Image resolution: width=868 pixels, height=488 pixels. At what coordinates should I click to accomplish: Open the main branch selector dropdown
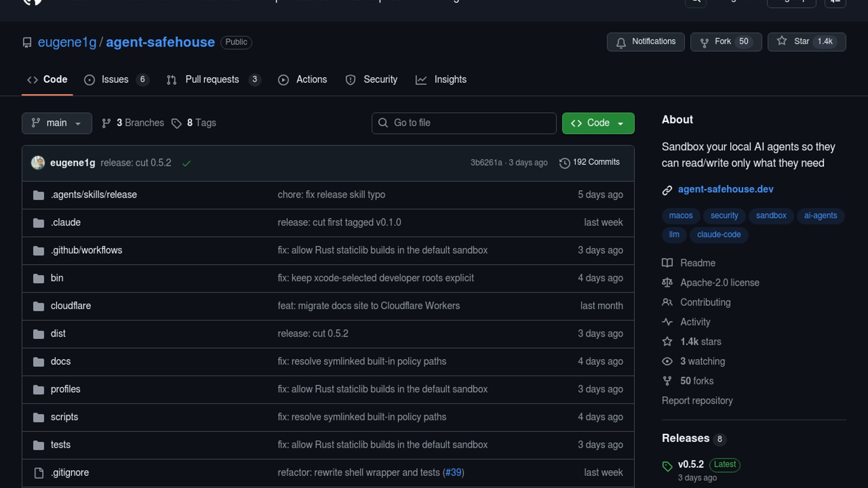(57, 123)
